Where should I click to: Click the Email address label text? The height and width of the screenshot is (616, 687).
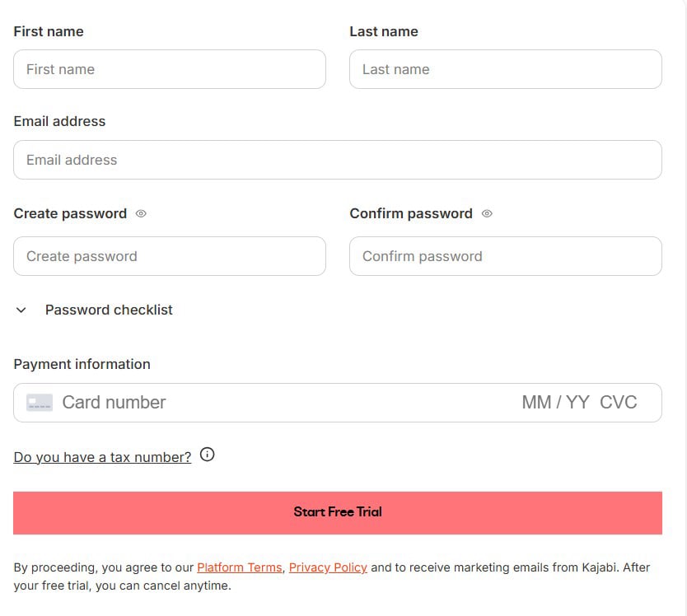60,121
